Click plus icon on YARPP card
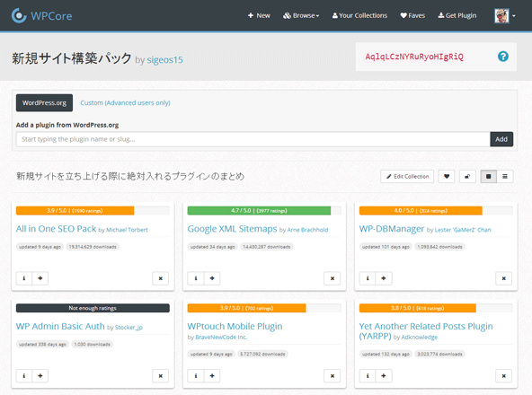Screen dimensions: 532x395 coord(384,375)
